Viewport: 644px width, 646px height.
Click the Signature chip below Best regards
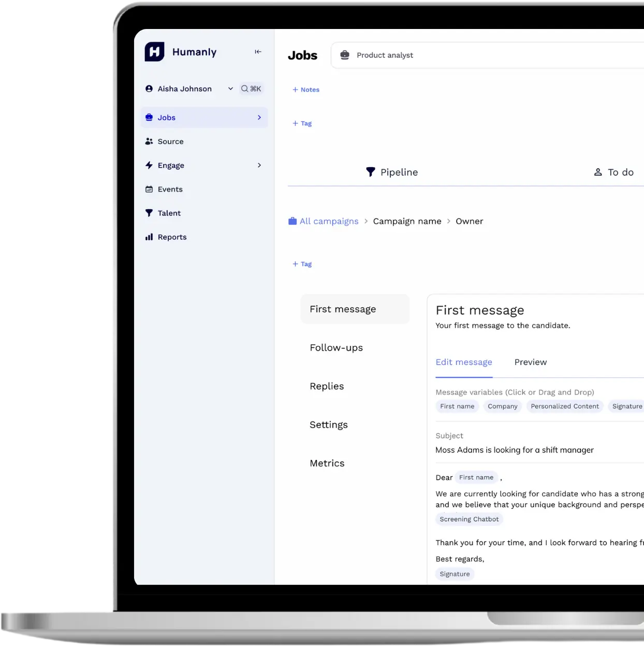coord(455,574)
